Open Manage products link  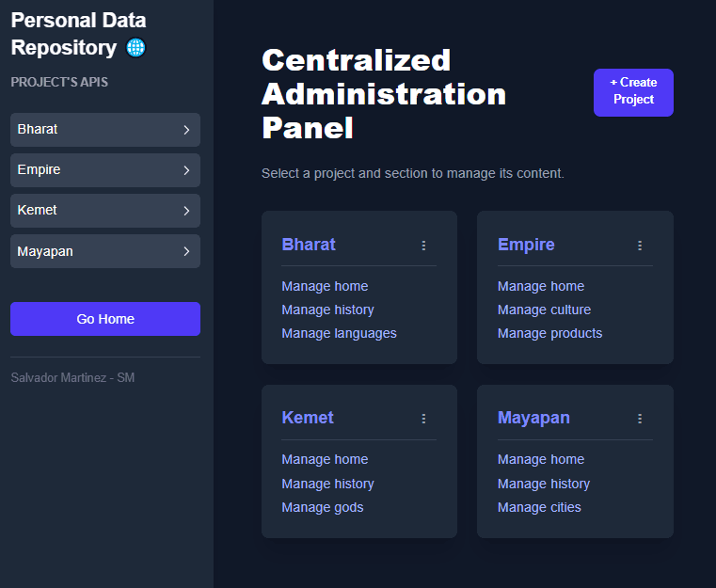tap(549, 334)
